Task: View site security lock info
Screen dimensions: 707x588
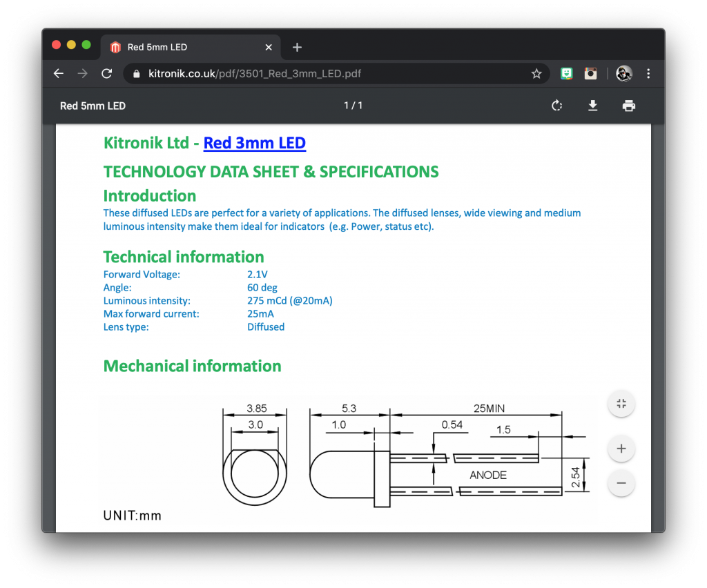Action: pyautogui.click(x=137, y=73)
